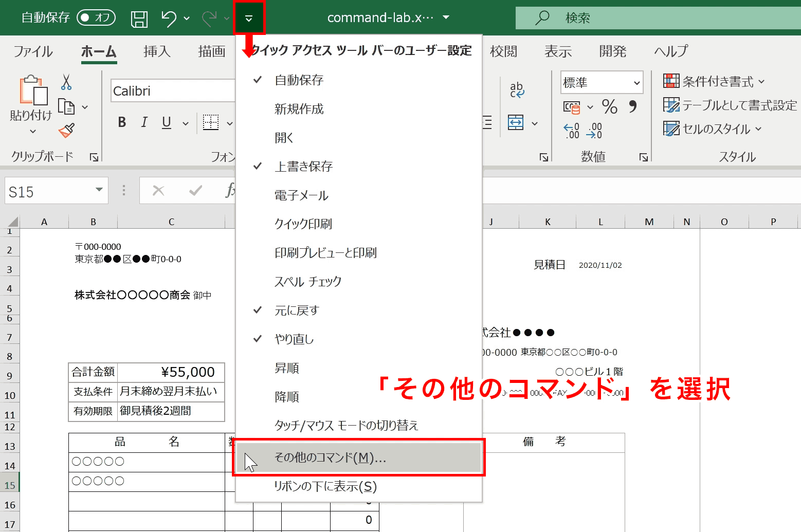Switch to the ホーム tab
The width and height of the screenshot is (801, 532).
tap(99, 51)
